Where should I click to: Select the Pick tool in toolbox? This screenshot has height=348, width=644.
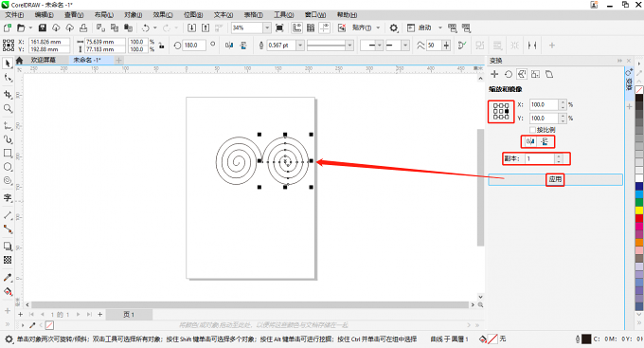pyautogui.click(x=8, y=64)
